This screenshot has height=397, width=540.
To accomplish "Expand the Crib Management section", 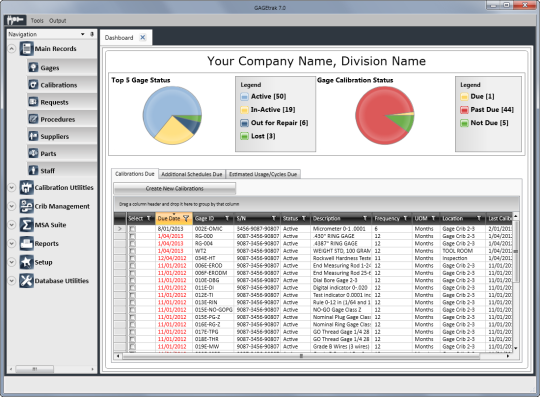I will (x=12, y=206).
